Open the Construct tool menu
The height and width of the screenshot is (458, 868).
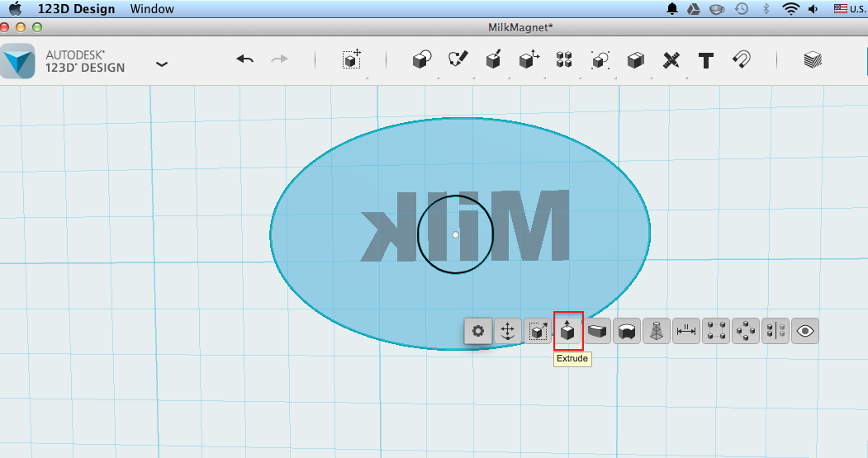click(493, 59)
